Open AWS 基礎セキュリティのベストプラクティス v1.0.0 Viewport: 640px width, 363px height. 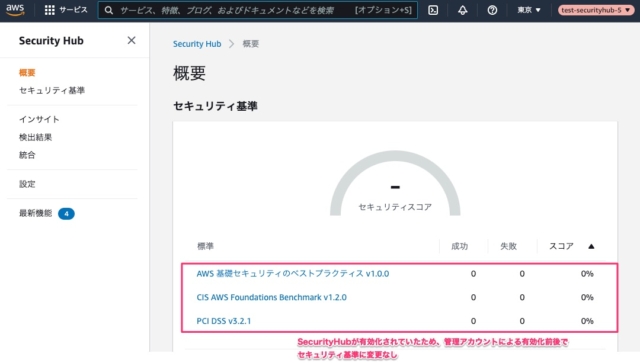point(293,274)
